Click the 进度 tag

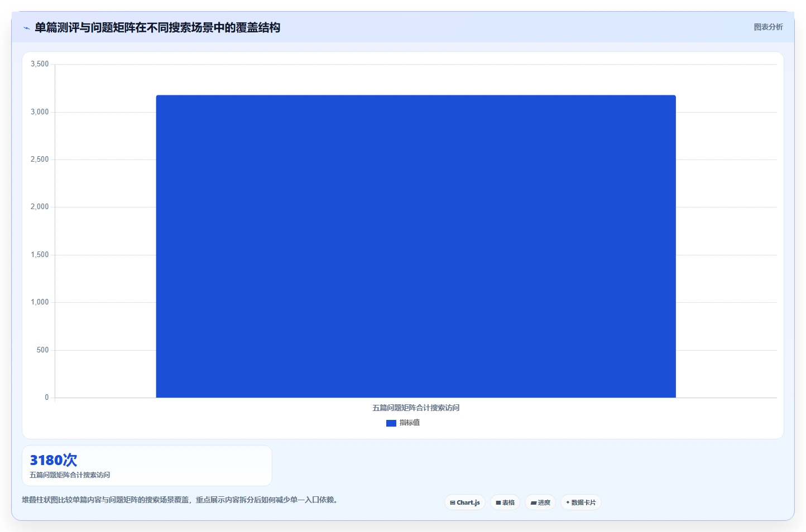[x=540, y=502]
